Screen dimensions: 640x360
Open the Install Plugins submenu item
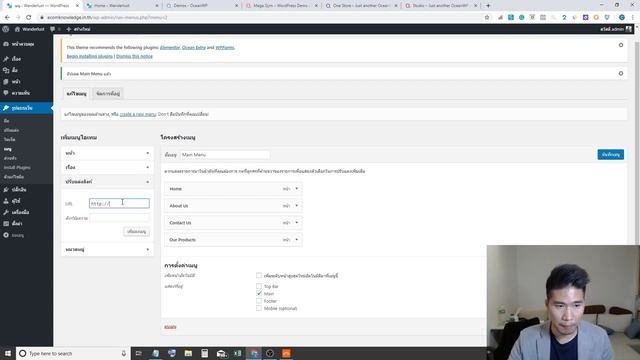click(17, 167)
